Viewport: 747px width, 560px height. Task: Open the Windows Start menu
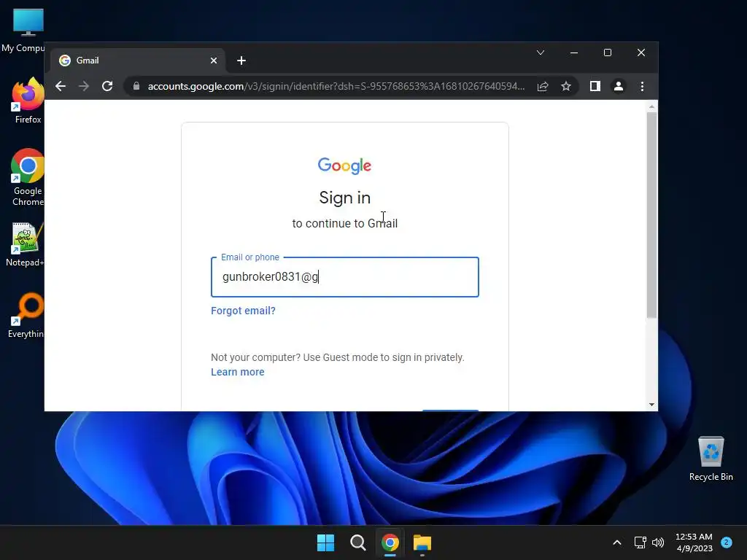(326, 542)
